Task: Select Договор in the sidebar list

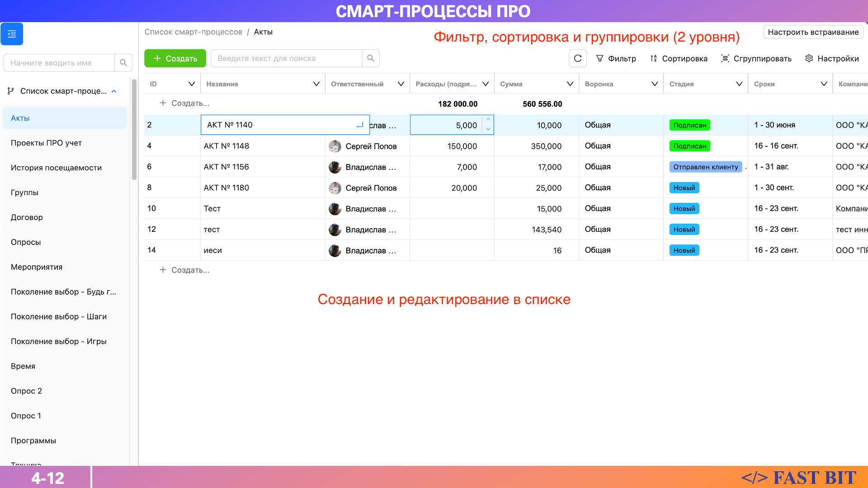Action: tap(27, 217)
